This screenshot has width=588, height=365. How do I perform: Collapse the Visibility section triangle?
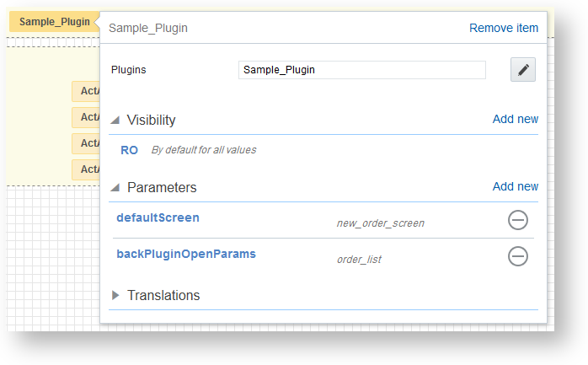coord(115,121)
